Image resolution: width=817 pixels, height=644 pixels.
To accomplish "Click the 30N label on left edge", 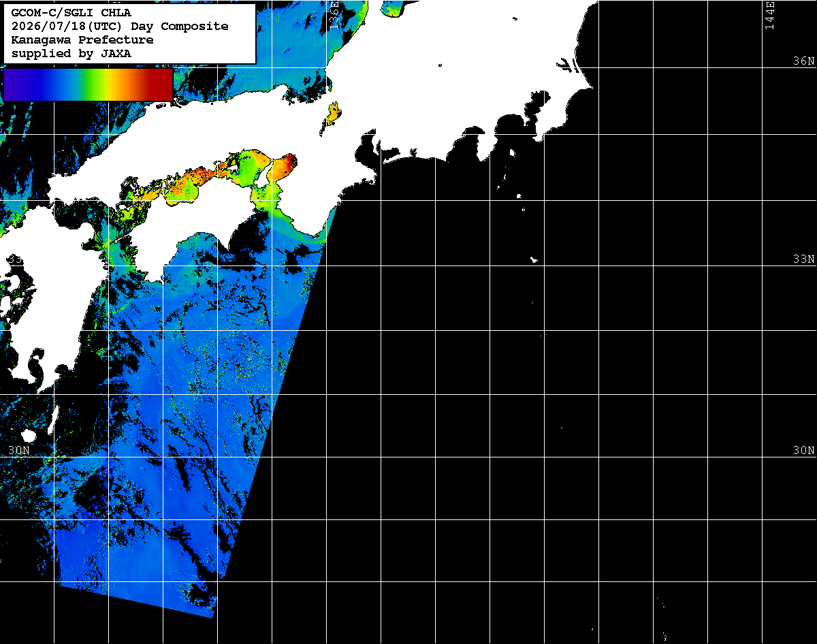I will 19,451.
